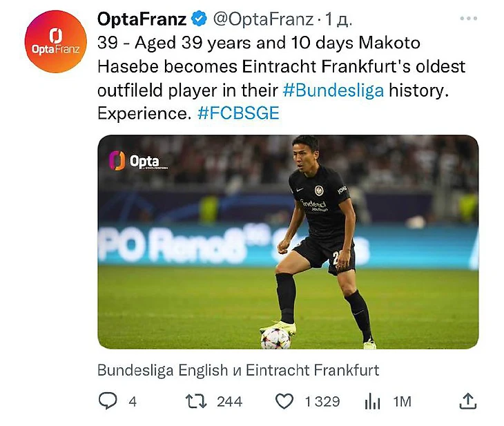
Task: Open the OptaFranz display name
Action: click(142, 19)
